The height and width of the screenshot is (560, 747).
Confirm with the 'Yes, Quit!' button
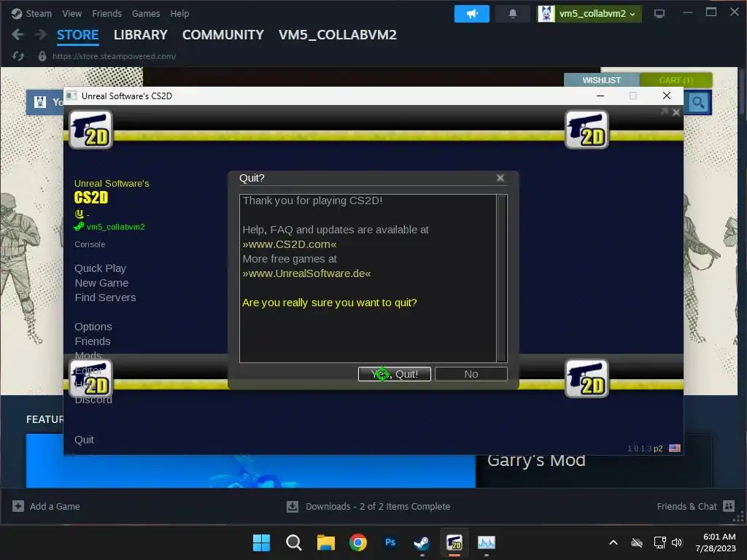click(x=395, y=374)
